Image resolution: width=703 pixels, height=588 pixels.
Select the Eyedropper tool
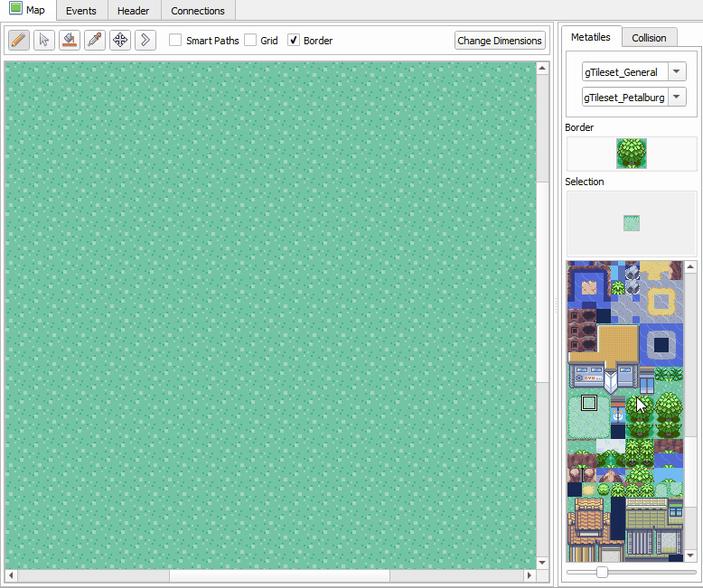click(x=95, y=41)
